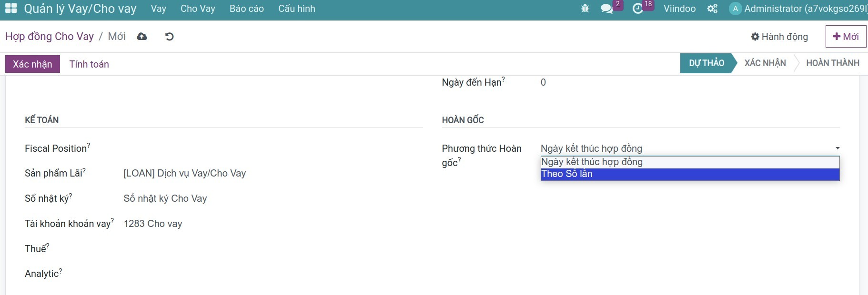Choose 'Theo Số lần' option

[690, 174]
